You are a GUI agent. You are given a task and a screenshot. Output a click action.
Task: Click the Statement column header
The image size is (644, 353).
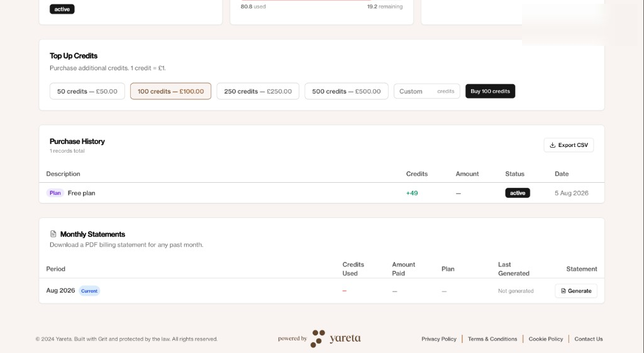point(582,269)
